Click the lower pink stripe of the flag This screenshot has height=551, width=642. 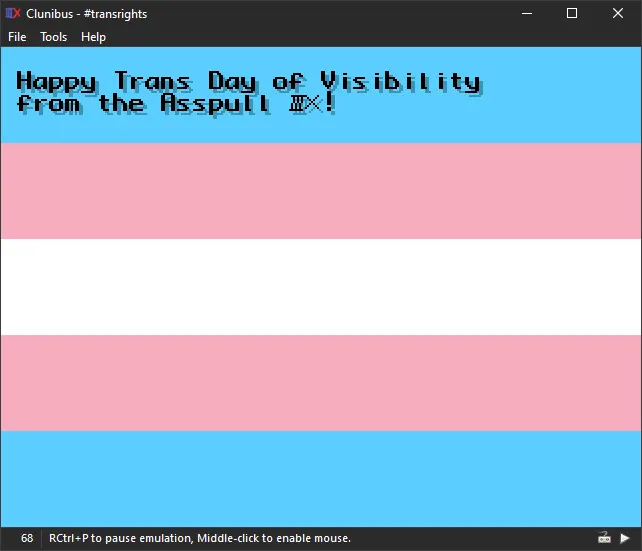(x=321, y=382)
